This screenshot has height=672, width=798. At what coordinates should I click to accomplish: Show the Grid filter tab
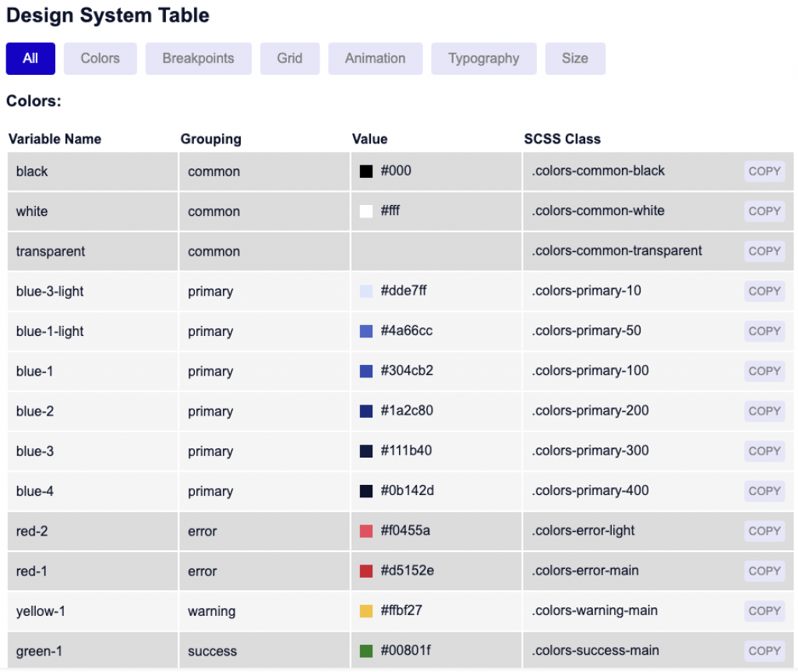(x=289, y=58)
